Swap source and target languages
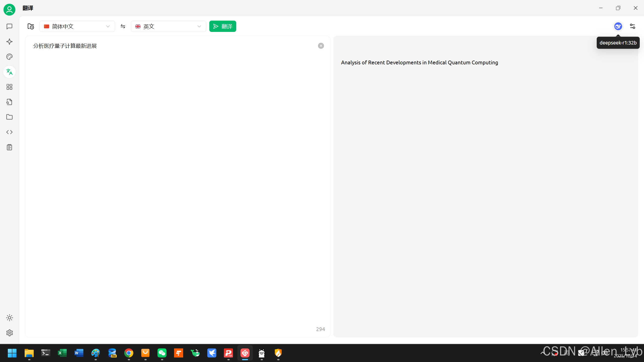Image resolution: width=644 pixels, height=362 pixels. pyautogui.click(x=123, y=26)
